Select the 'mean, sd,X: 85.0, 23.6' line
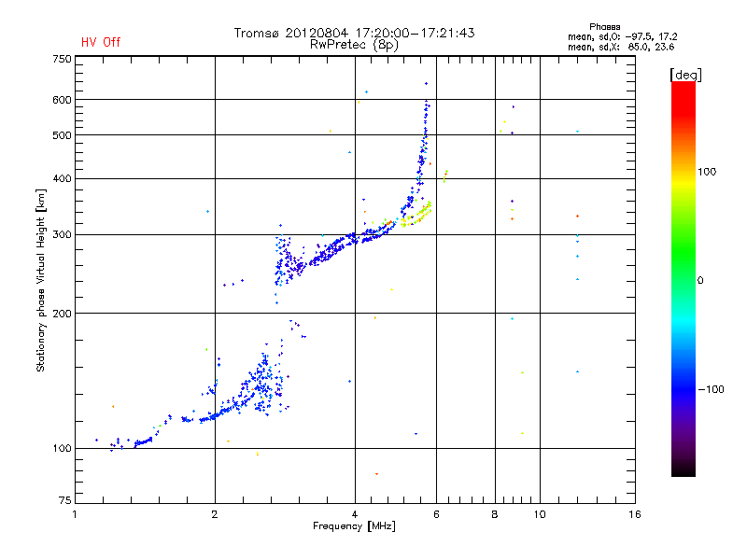 (x=621, y=47)
